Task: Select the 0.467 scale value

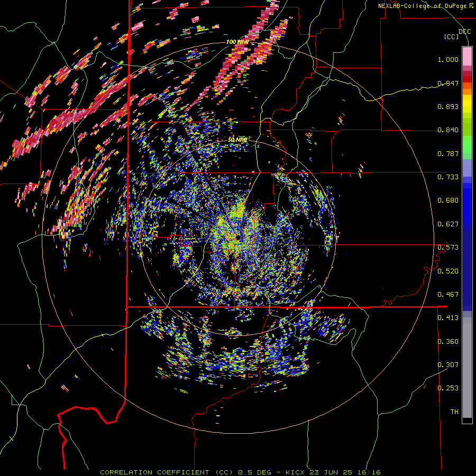Action: tap(448, 295)
